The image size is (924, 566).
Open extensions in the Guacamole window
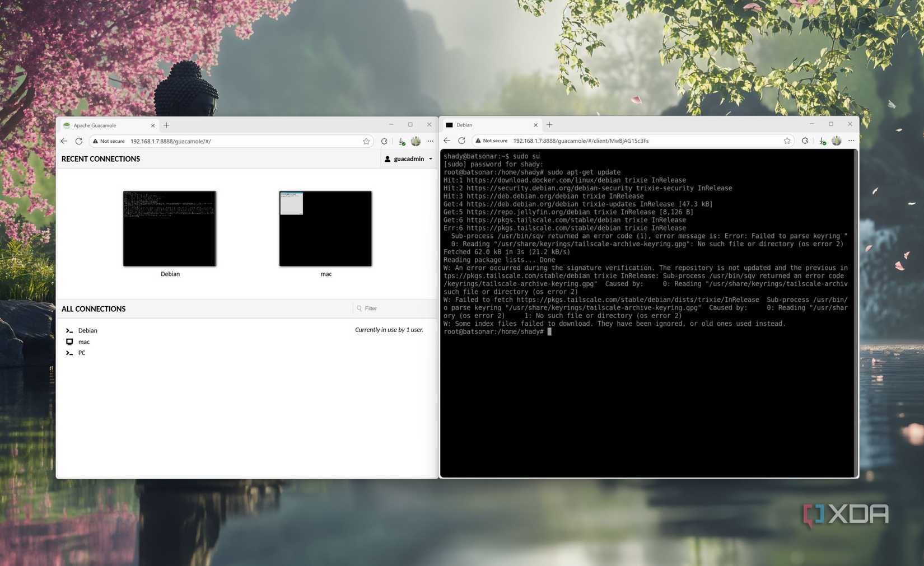[384, 141]
